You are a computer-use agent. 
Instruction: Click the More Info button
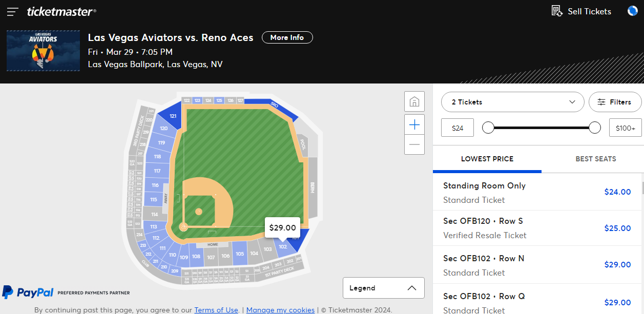[287, 37]
